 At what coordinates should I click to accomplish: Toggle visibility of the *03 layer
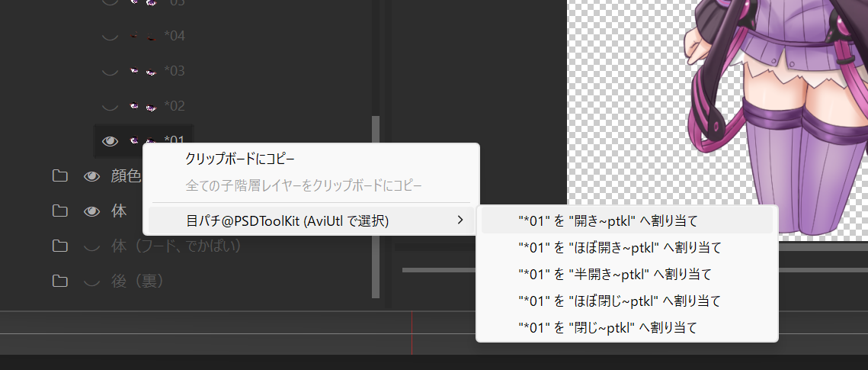111,71
